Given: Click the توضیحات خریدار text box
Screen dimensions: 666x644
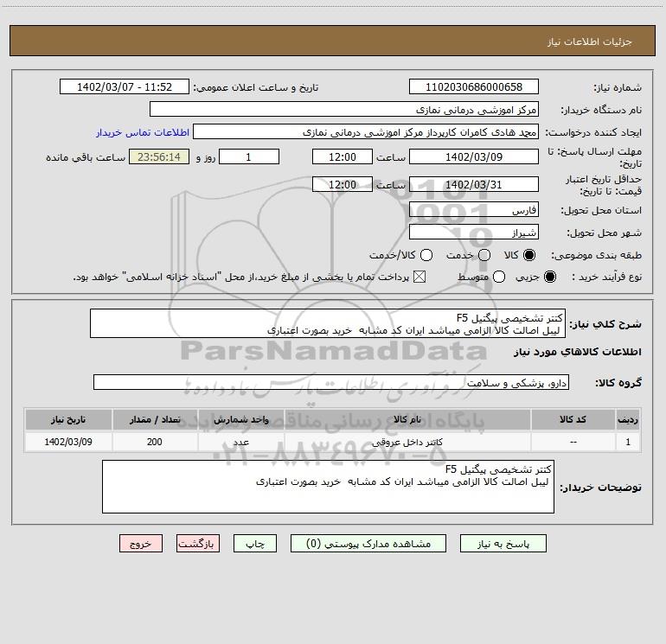Looking at the screenshot, I should 329,487.
